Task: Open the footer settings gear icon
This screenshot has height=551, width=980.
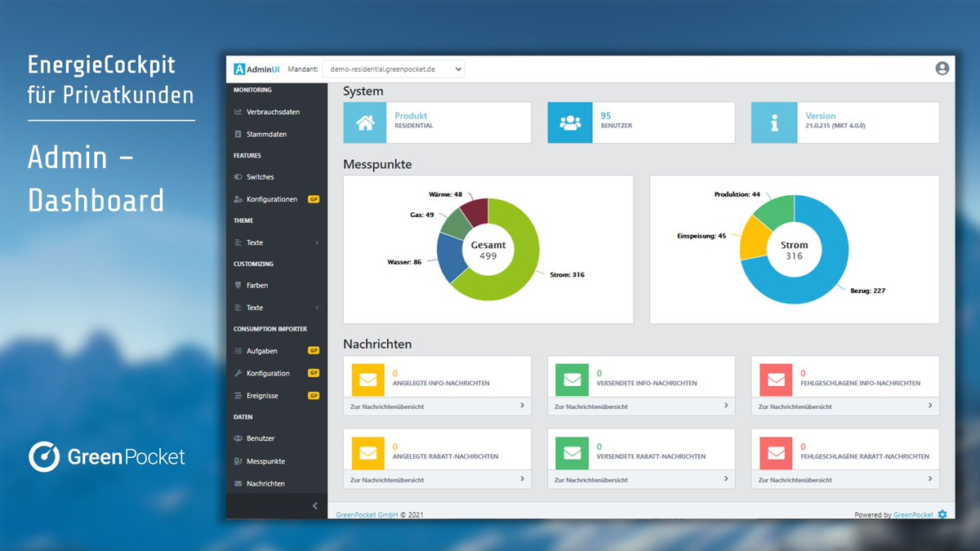Action: tap(942, 514)
